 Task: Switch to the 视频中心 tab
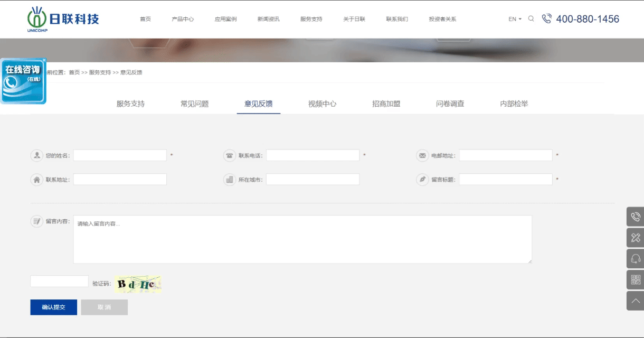click(x=322, y=104)
